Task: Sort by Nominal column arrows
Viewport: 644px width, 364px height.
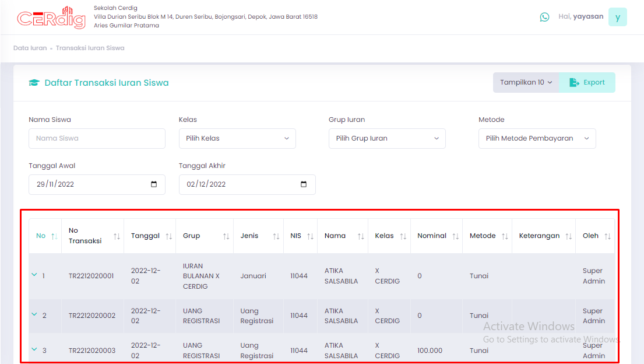Action: coord(456,236)
